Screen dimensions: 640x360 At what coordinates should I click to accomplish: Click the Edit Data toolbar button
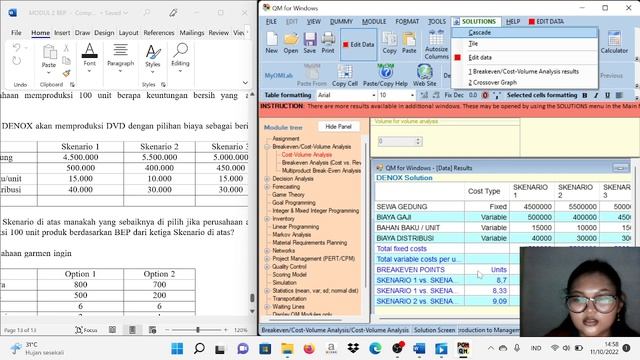tap(358, 44)
